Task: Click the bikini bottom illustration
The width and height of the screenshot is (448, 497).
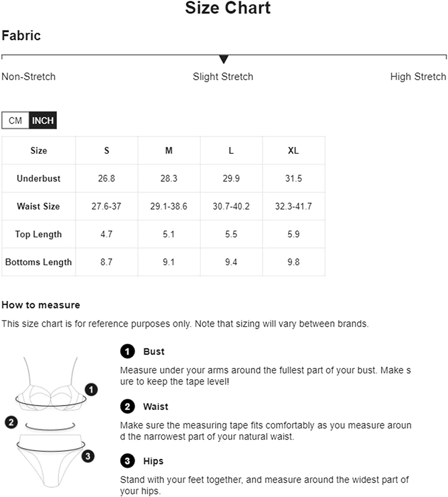Action: pyautogui.click(x=51, y=461)
